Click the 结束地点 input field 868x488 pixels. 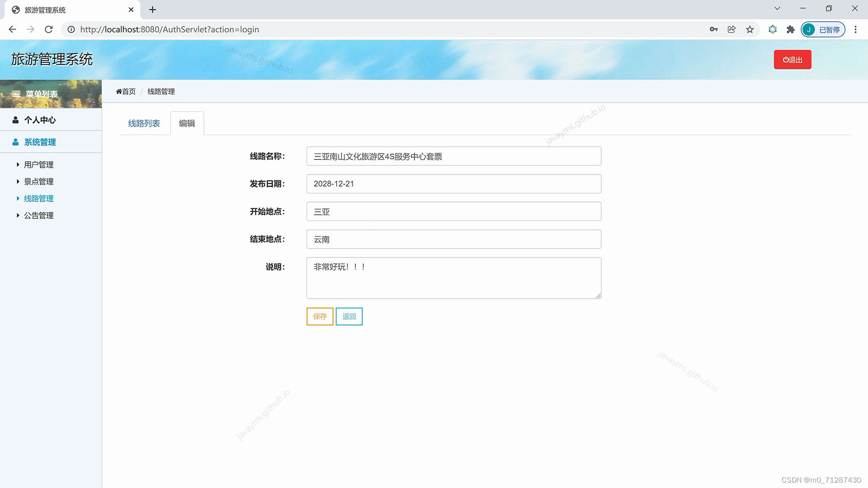tap(453, 239)
